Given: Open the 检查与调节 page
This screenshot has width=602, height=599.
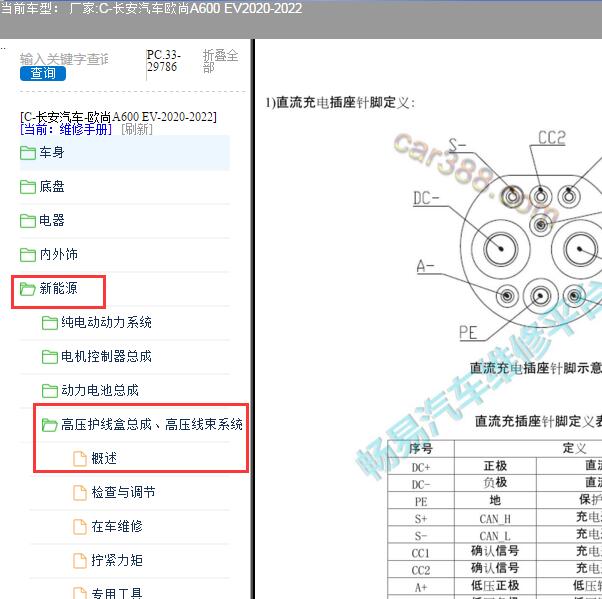Looking at the screenshot, I should (123, 492).
